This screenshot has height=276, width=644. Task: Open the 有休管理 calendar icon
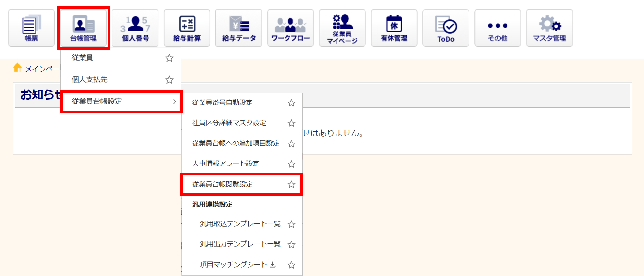(394, 28)
